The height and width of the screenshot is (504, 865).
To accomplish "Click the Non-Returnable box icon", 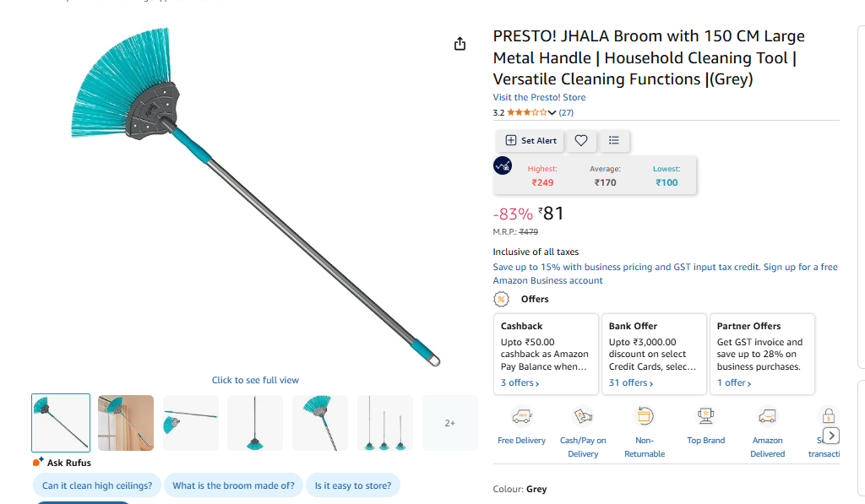I will [645, 416].
